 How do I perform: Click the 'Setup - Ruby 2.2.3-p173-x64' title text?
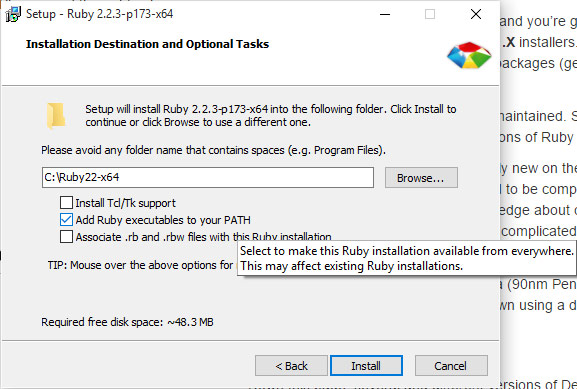99,14
